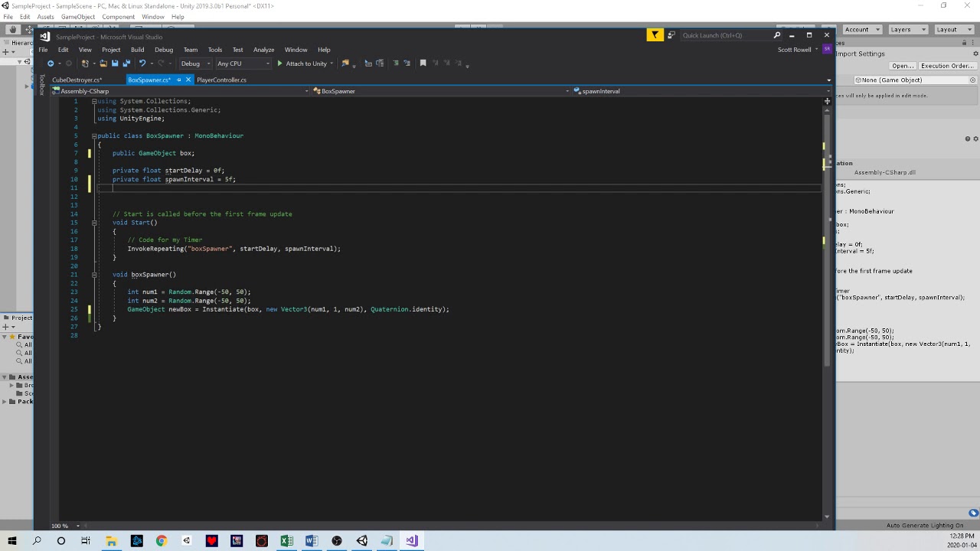This screenshot has height=551, width=980.
Task: Collapse the using directives block
Action: pyautogui.click(x=93, y=101)
